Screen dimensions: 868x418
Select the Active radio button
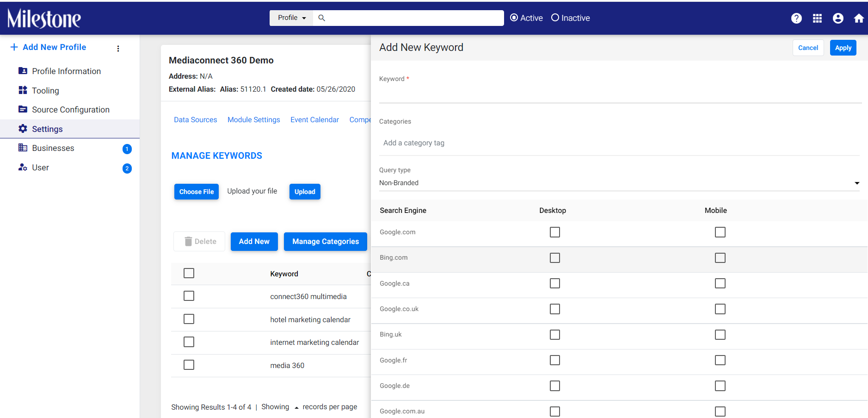[514, 18]
